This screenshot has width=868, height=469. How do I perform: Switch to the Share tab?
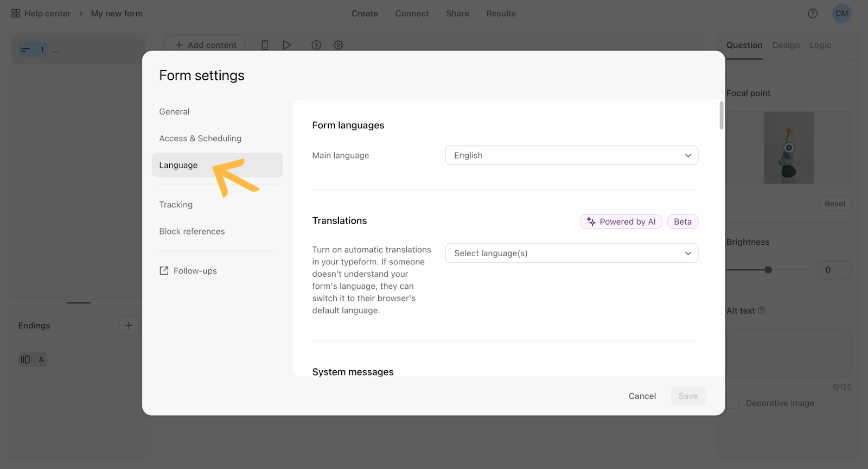[x=458, y=14]
